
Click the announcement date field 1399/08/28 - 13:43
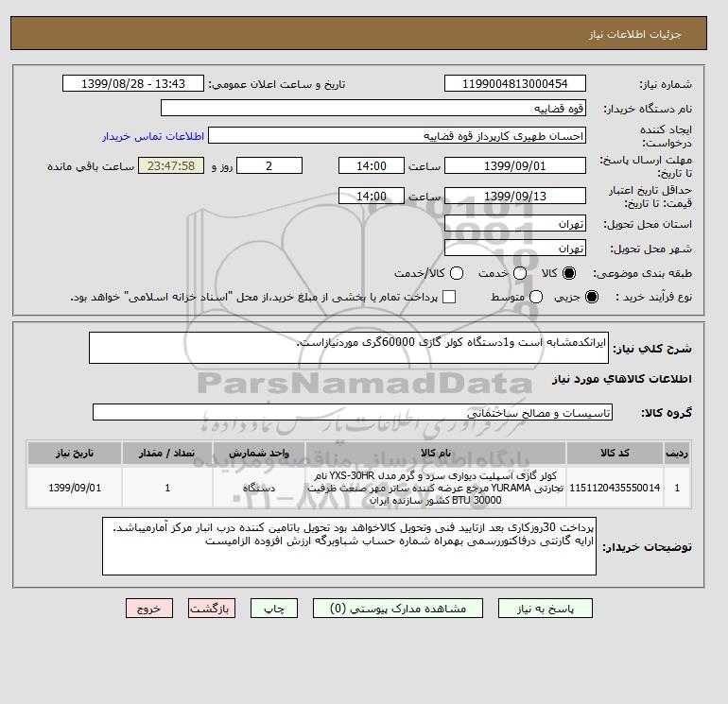tap(133, 83)
